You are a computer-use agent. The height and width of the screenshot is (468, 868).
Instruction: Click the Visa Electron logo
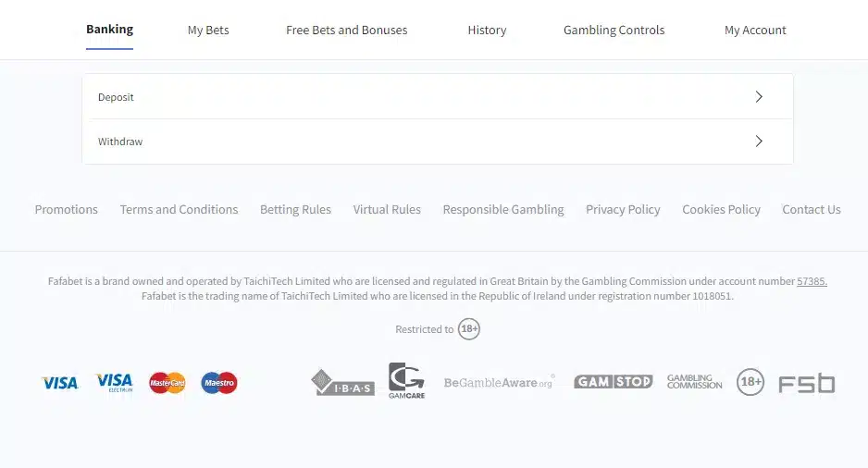point(114,383)
